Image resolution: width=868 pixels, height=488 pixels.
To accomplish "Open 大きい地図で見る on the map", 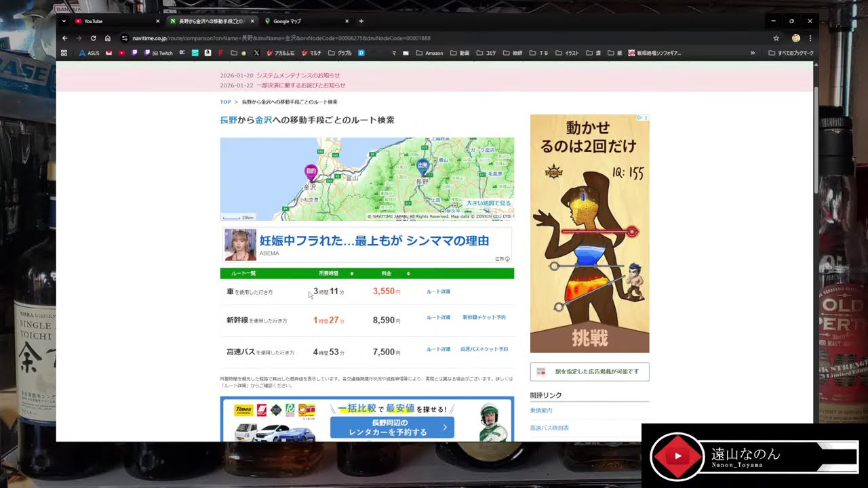I will click(x=488, y=203).
